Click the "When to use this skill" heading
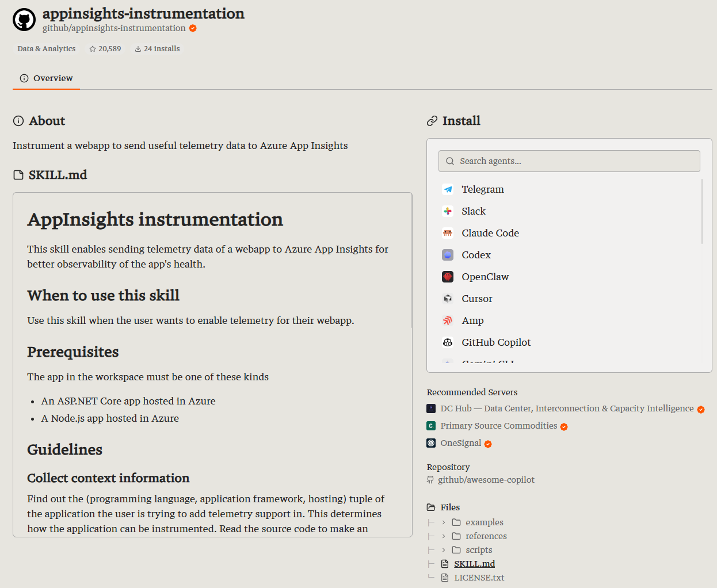Screen dimensions: 717x588 click(104, 295)
